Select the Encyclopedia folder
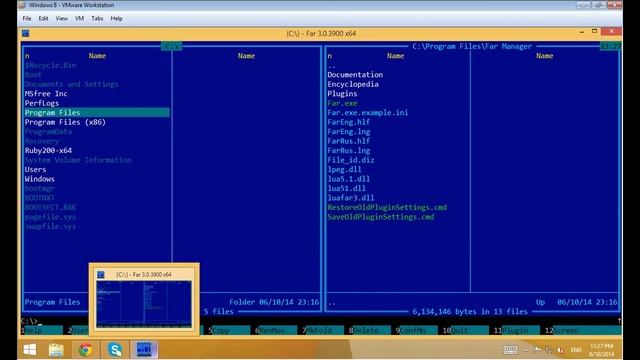The image size is (640, 360). [353, 84]
